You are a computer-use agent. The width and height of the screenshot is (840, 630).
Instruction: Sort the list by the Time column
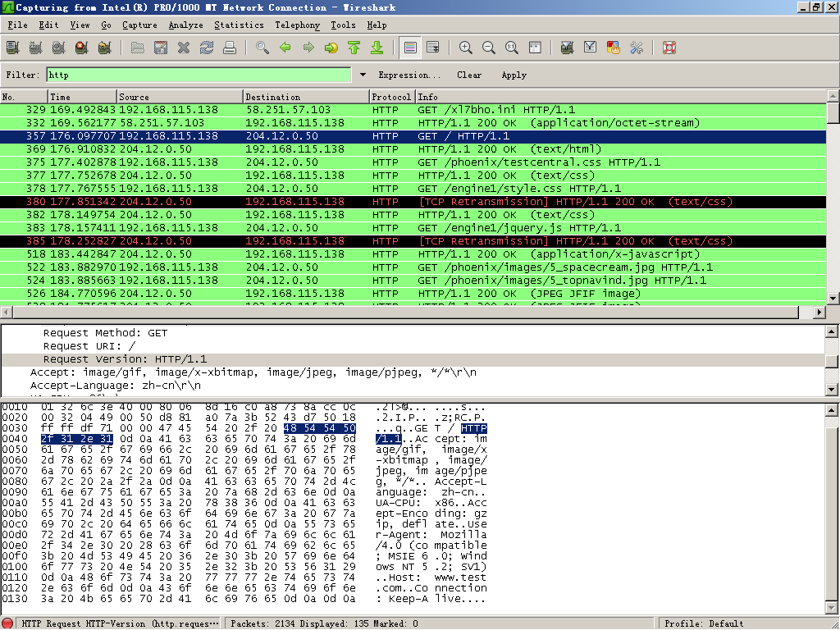pos(83,97)
